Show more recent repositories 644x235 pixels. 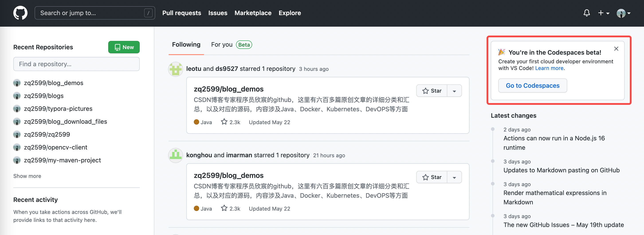pos(27,176)
